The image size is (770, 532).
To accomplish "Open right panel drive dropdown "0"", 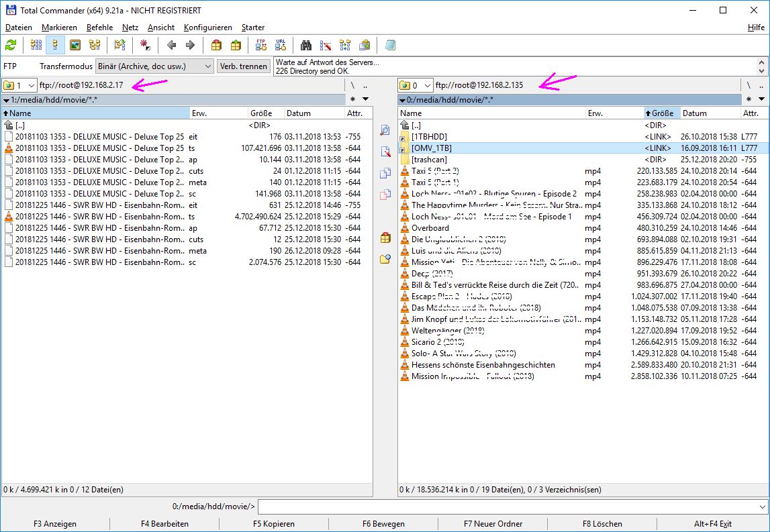I will coord(416,85).
